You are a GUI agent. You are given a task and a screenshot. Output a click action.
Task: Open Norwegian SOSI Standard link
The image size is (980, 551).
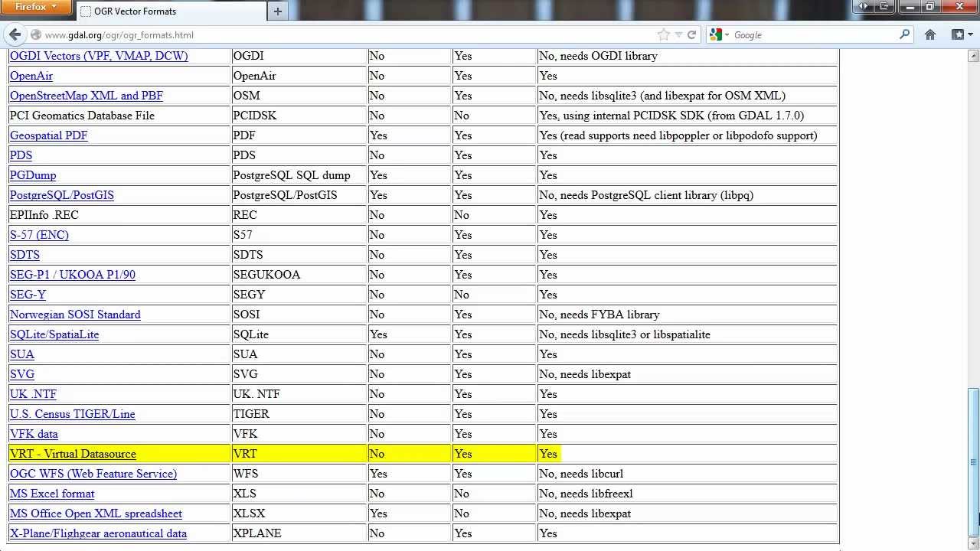[75, 315]
